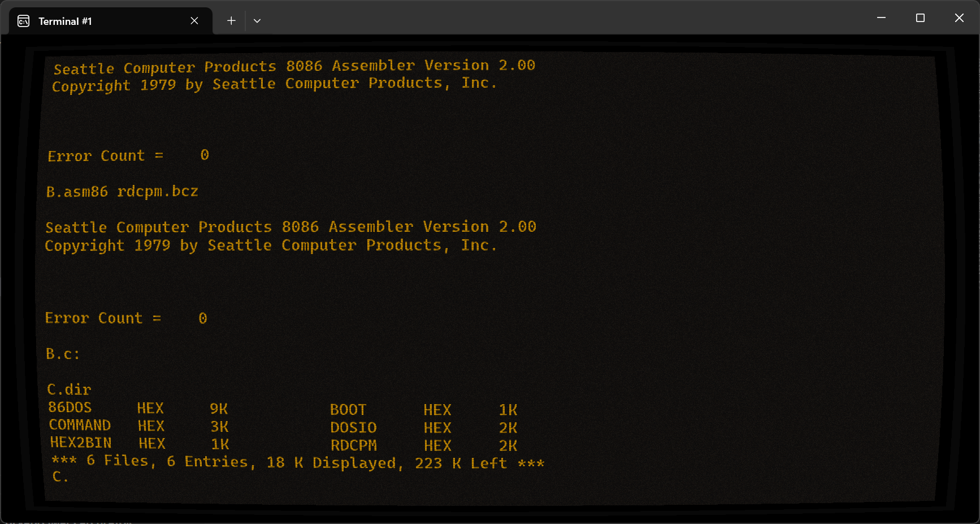Click the HEX2BIN file entry
This screenshot has width=980, height=524.
click(x=140, y=443)
